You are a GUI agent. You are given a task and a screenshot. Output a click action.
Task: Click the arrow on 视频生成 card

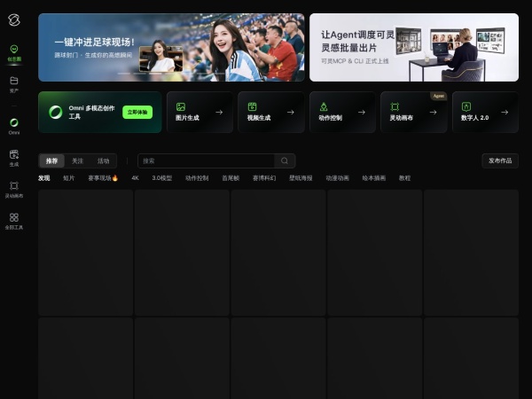tap(291, 112)
